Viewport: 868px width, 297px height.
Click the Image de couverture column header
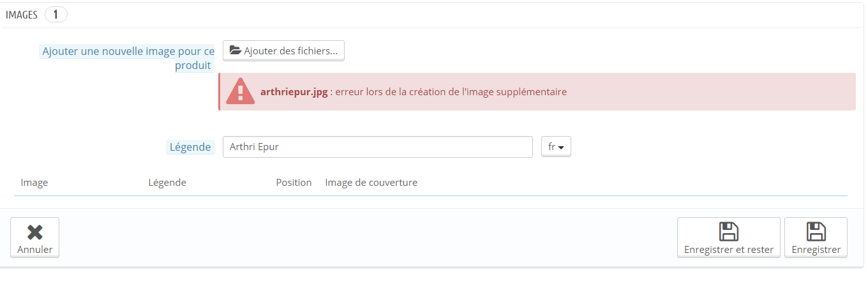(371, 183)
